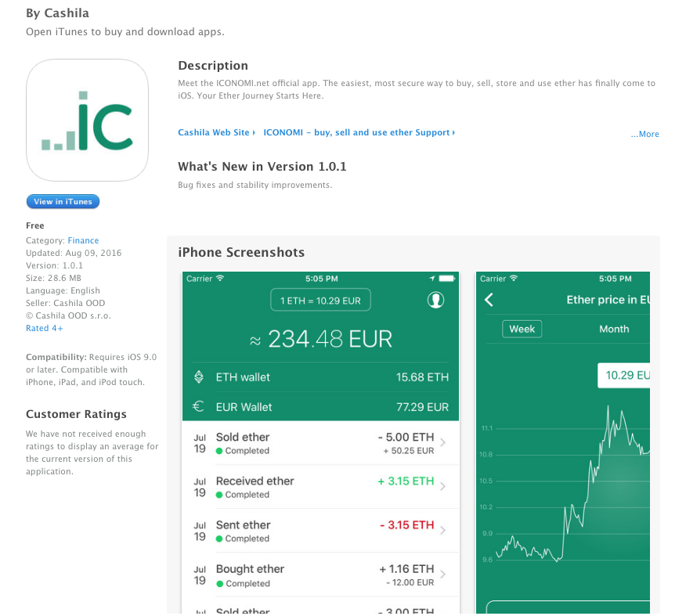Click the wallet iPhone screenshot thumbnail

tap(321, 442)
